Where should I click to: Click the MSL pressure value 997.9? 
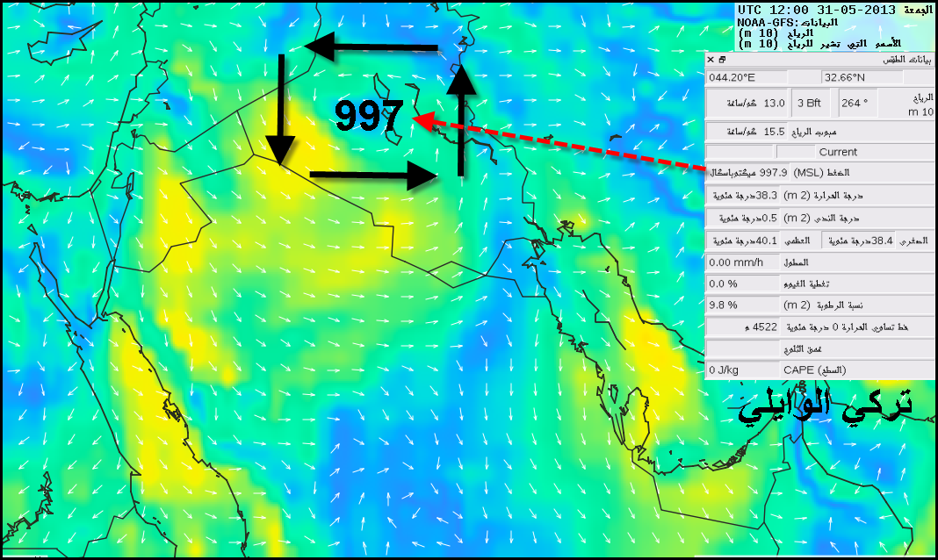(747, 173)
